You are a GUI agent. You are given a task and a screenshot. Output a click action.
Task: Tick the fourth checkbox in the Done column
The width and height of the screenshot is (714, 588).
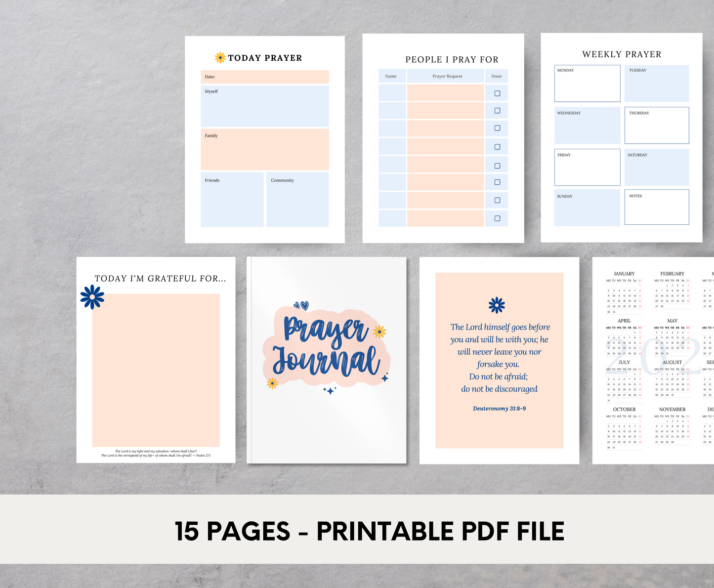tap(497, 147)
